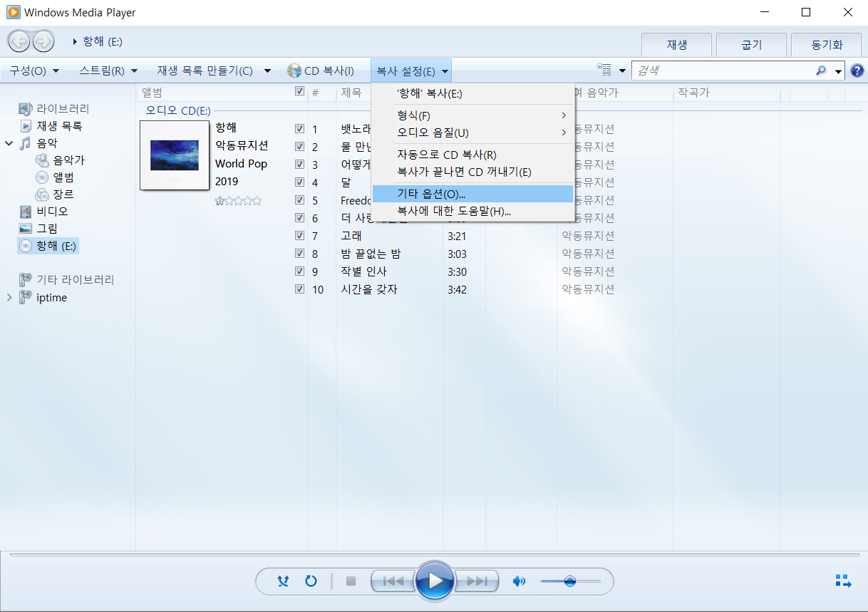Image resolution: width=868 pixels, height=612 pixels.
Task: Click the Stop button
Action: [351, 581]
